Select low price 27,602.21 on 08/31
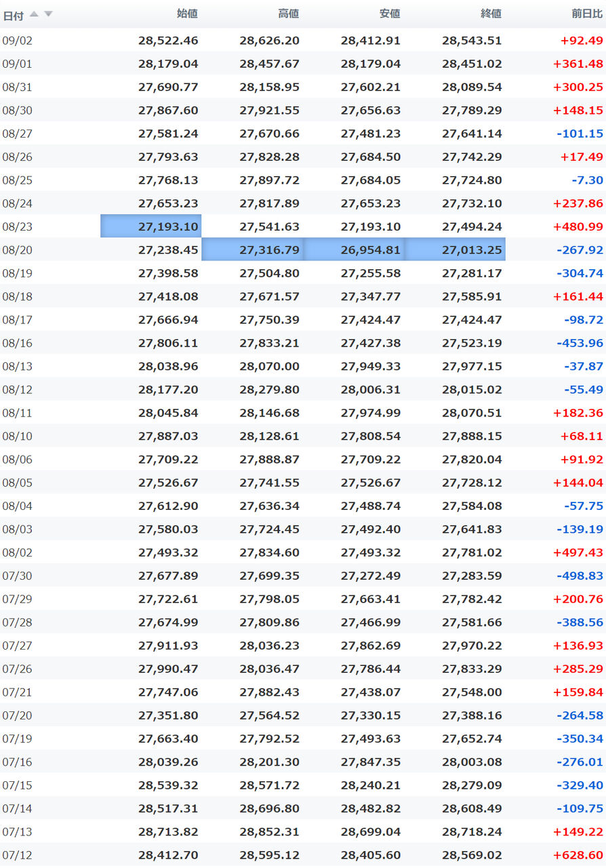 pos(371,87)
